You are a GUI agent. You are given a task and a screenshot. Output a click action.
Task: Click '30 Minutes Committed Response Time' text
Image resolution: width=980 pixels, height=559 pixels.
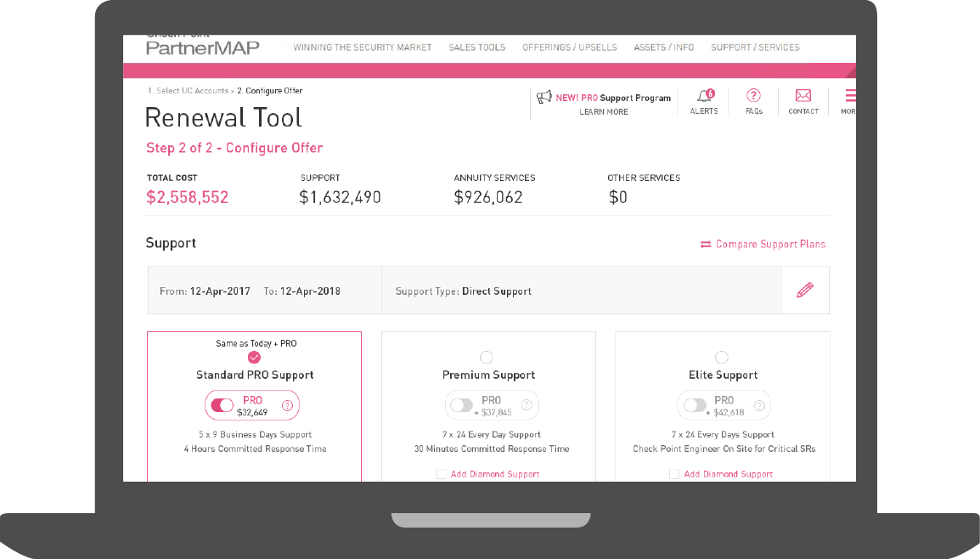[x=492, y=449]
